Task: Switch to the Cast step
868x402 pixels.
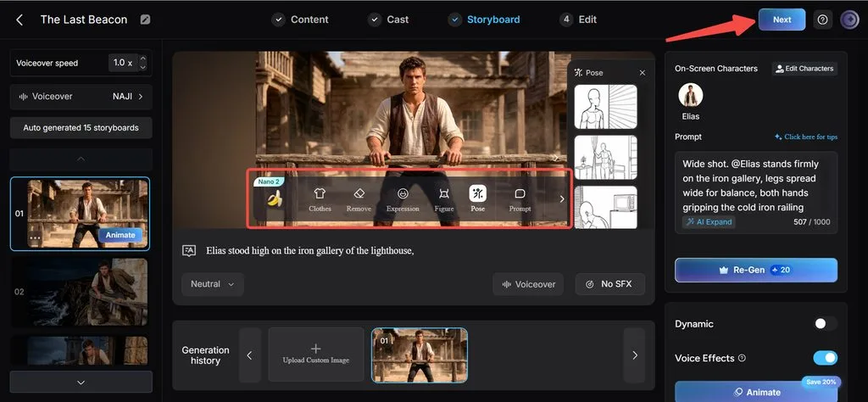Action: coord(388,20)
